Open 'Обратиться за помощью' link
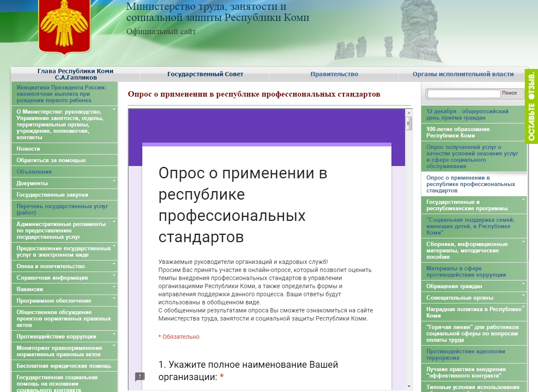 tap(64, 160)
